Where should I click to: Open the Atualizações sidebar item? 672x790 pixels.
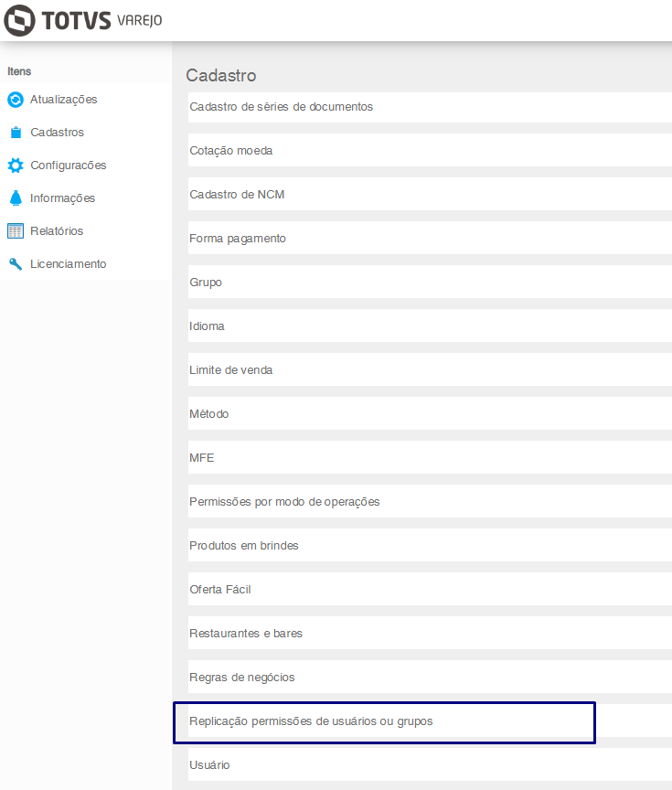[63, 100]
